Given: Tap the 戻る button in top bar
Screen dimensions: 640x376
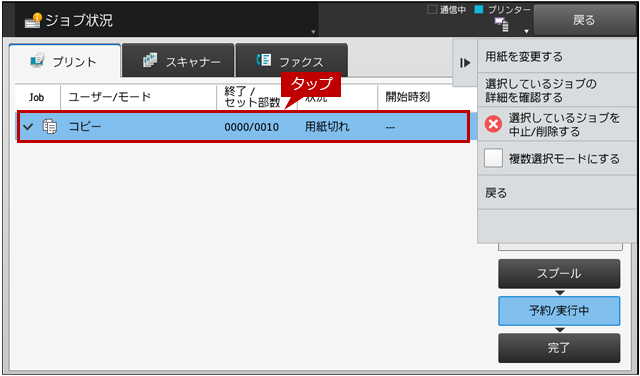Looking at the screenshot, I should click(584, 20).
